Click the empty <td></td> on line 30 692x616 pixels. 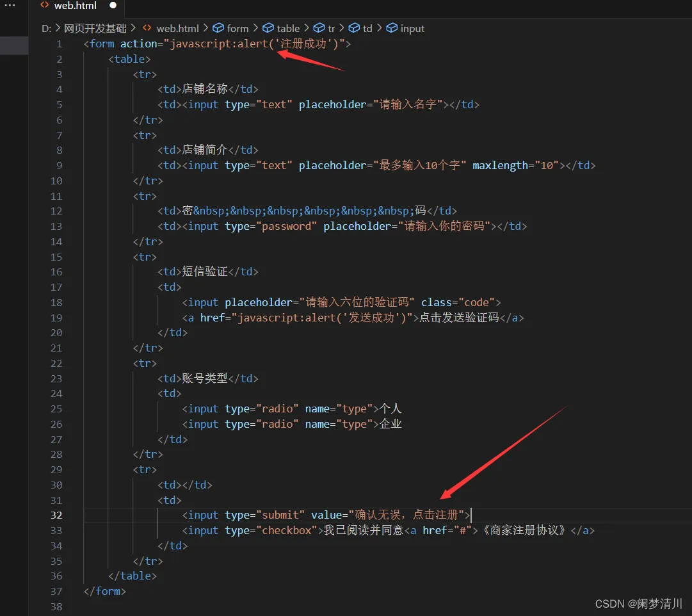(x=185, y=485)
